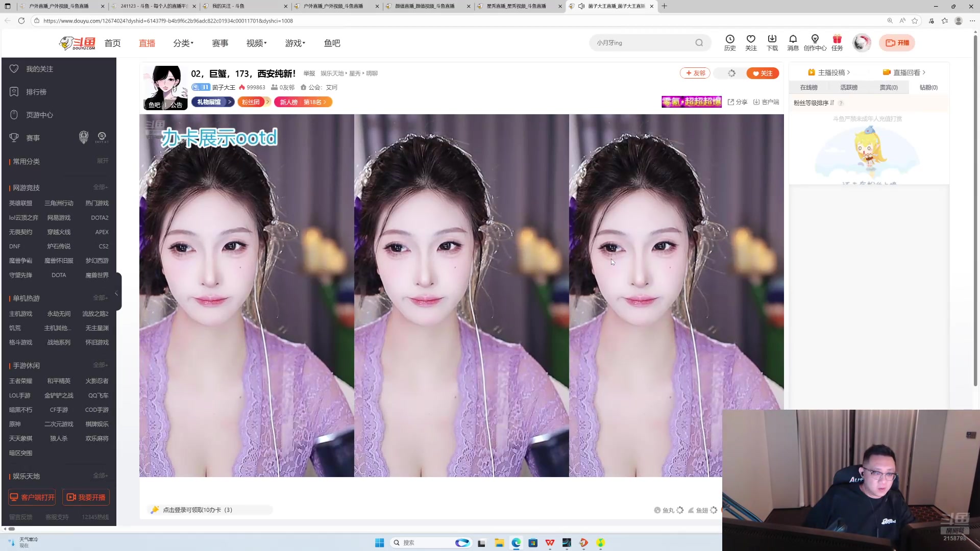Image resolution: width=980 pixels, height=551 pixels.
Task: Expand 常用分类 with 展开
Action: coord(103,161)
